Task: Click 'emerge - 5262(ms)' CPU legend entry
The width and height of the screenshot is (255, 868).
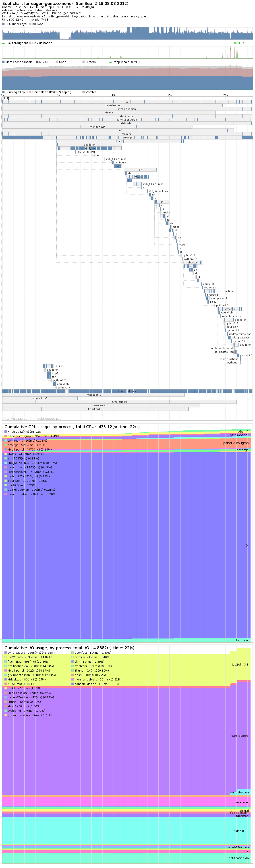Action: point(25,445)
